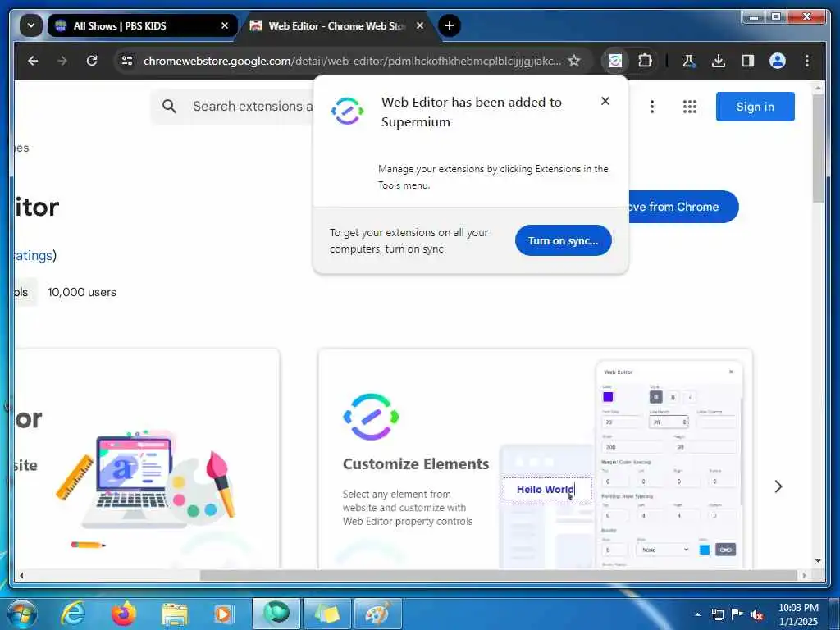Click the muted volume tray icon

pos(757,614)
